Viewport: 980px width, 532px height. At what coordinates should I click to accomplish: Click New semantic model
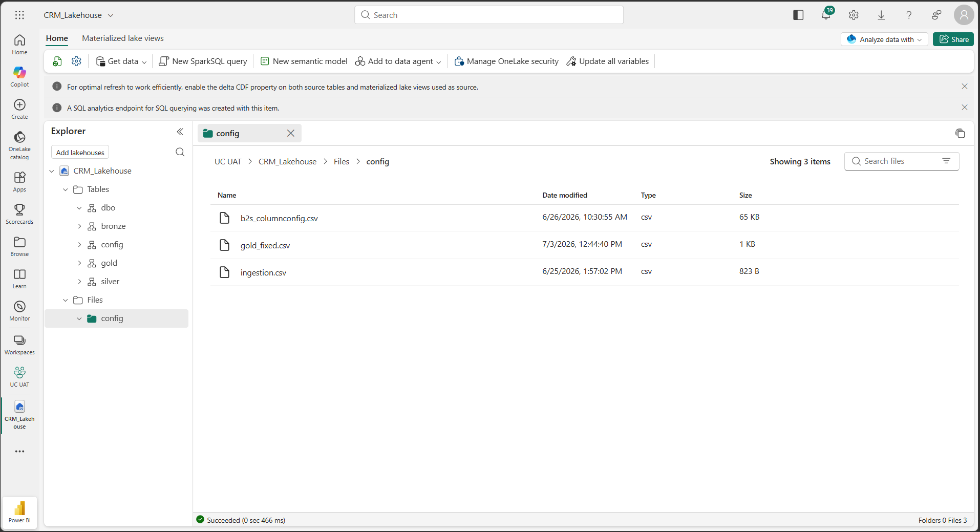304,61
